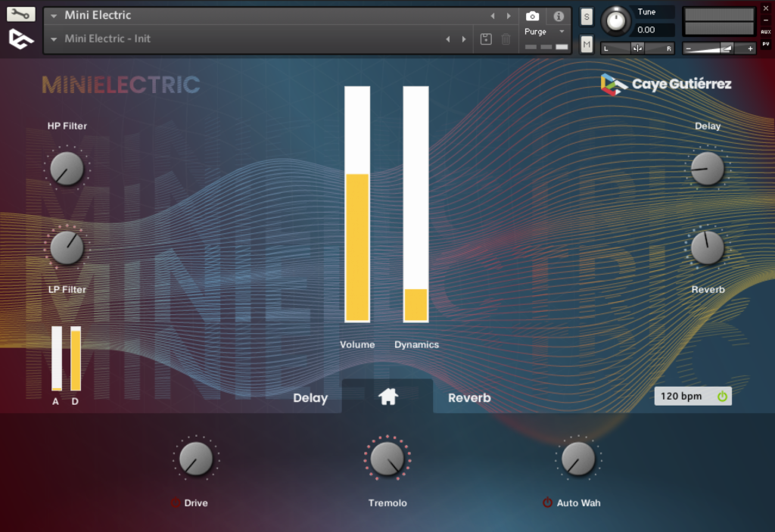775x532 pixels.
Task: Click the Drive knob
Action: (196, 459)
